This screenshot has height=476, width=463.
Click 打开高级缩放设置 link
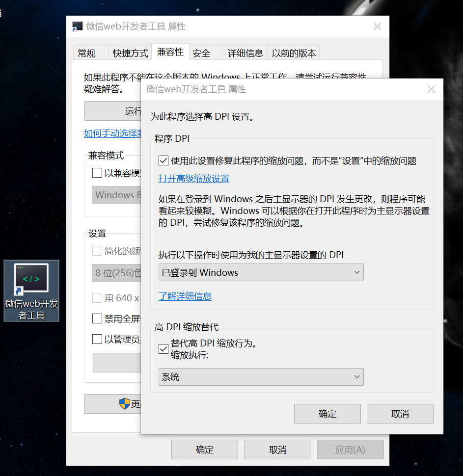[x=194, y=179]
